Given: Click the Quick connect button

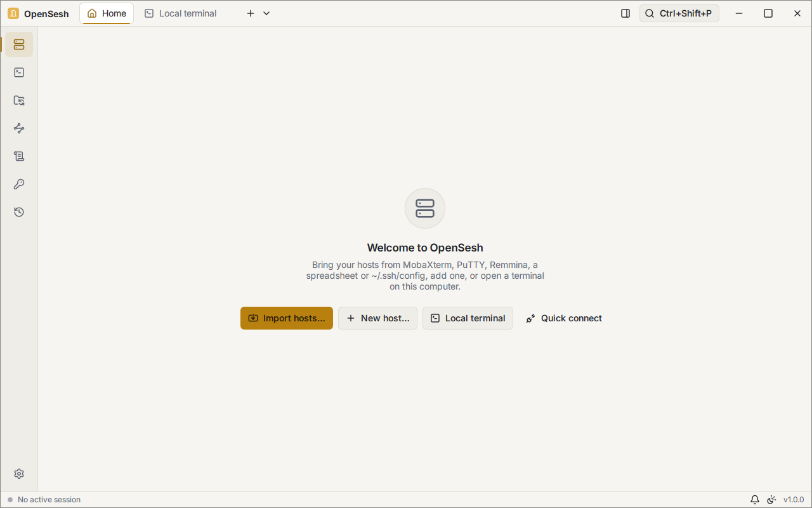Looking at the screenshot, I should [x=564, y=318].
